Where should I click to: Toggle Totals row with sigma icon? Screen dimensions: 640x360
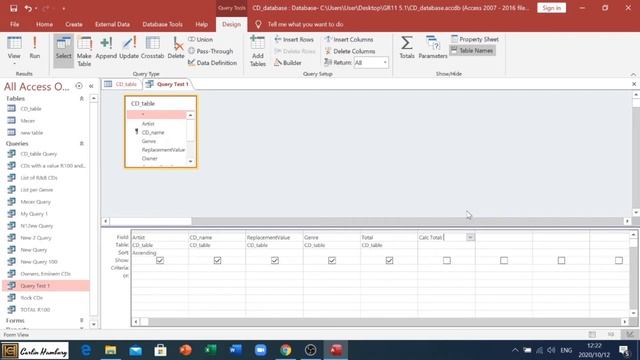[407, 48]
